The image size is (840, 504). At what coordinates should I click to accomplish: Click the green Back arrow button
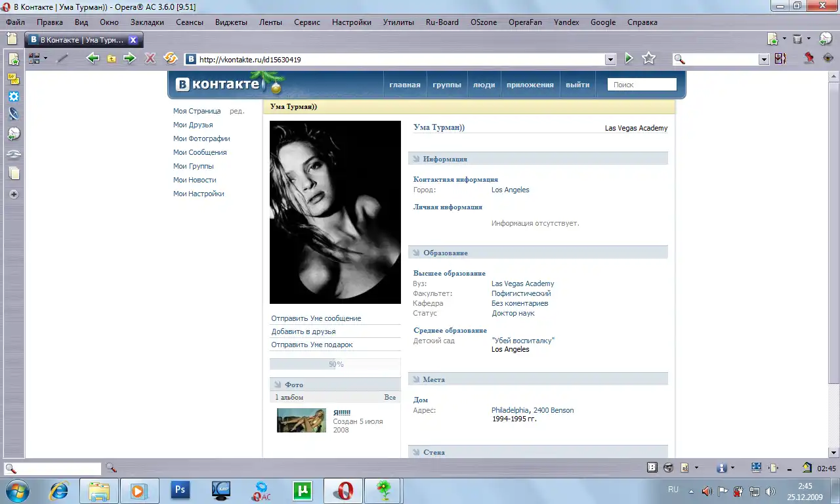(93, 58)
